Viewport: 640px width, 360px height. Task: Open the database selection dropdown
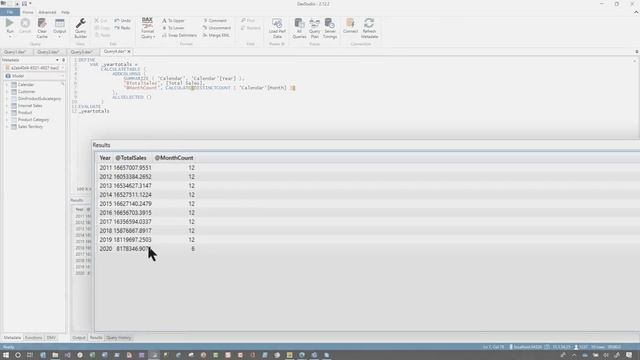(x=62, y=68)
